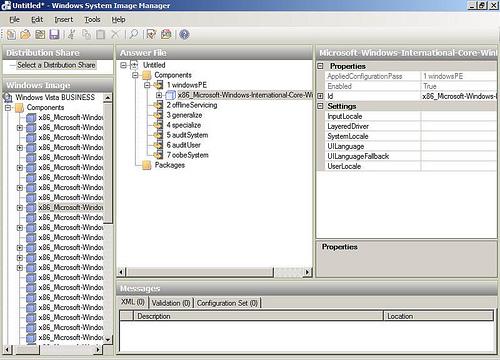The image size is (500, 360).
Task: Expand the x86_Microsoft-Windows-International-Core node in Answer File
Action: pyautogui.click(x=159, y=95)
